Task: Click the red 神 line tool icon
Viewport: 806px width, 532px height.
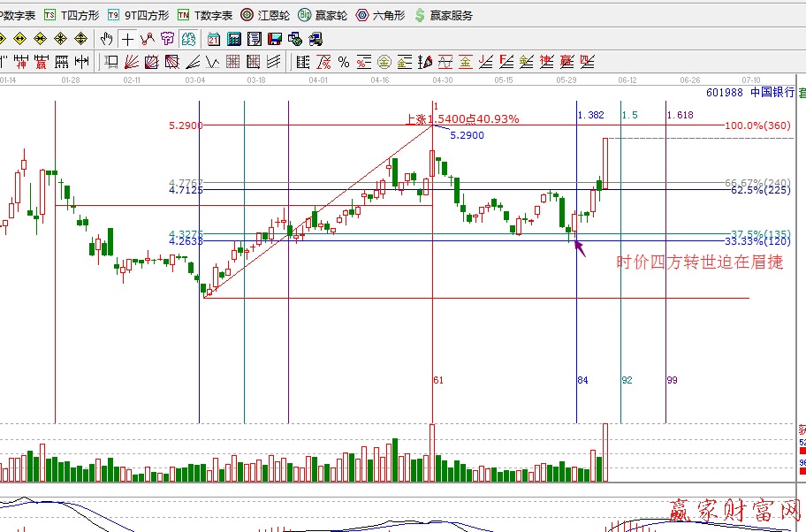Action: 546,62
